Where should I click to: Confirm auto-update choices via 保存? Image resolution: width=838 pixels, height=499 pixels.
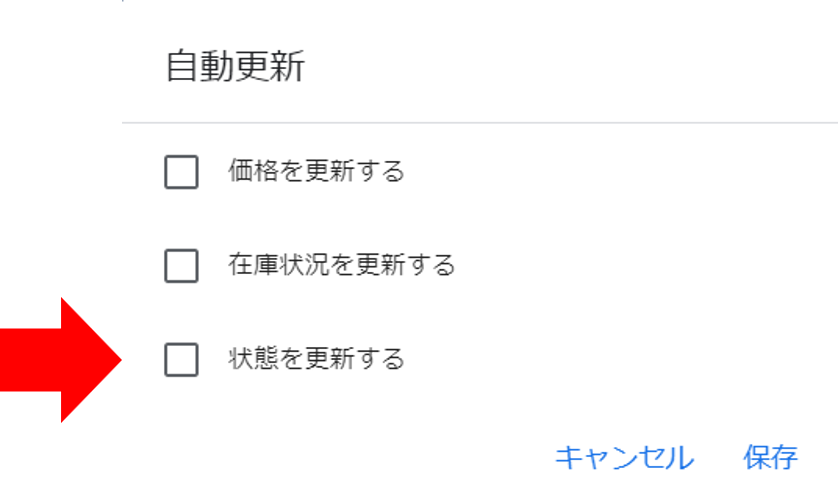click(x=770, y=458)
